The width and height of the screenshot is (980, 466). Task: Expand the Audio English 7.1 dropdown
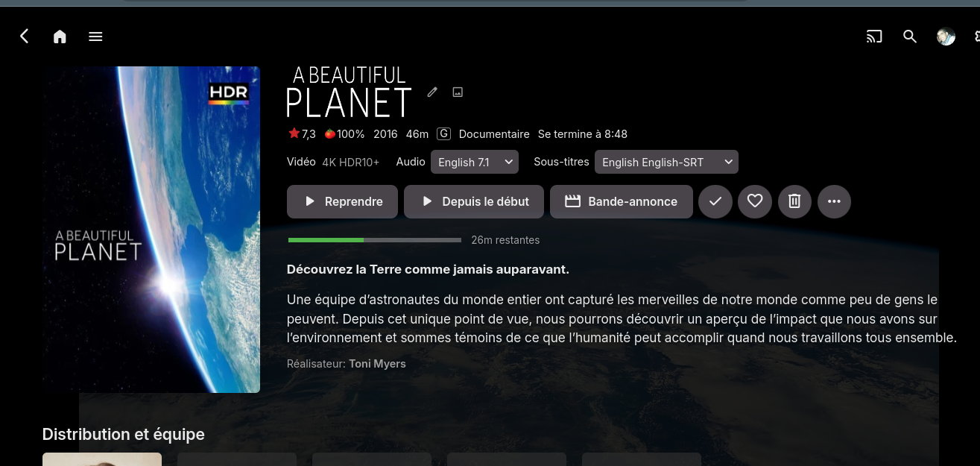point(474,162)
